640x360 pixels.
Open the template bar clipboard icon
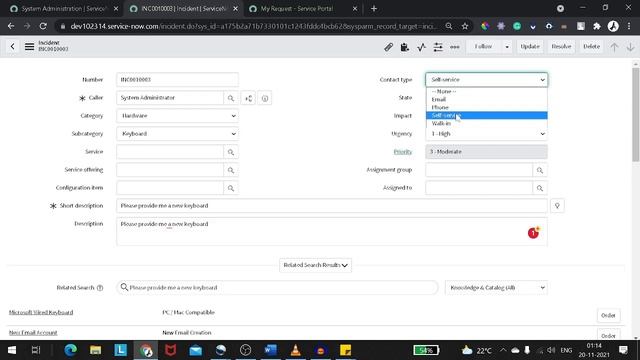pos(404,47)
